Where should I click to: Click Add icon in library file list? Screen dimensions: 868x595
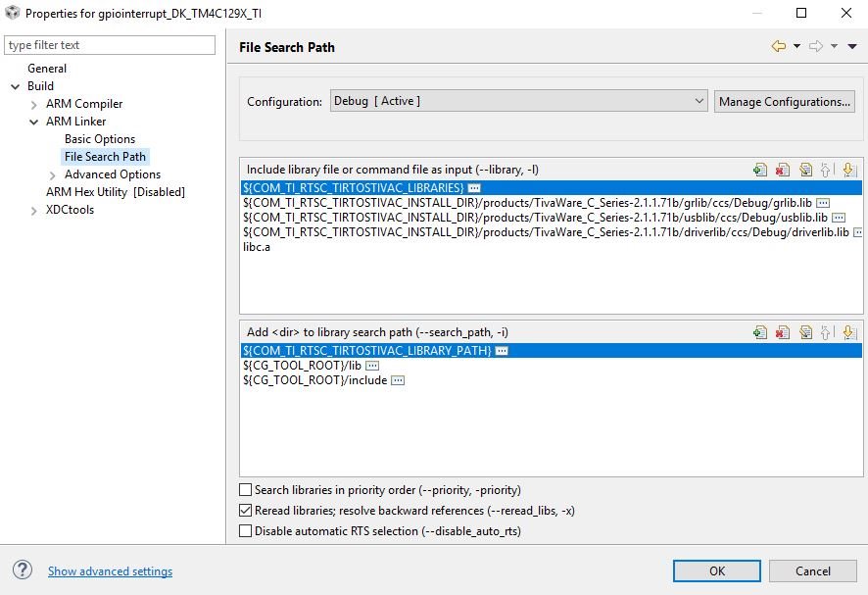pos(760,170)
